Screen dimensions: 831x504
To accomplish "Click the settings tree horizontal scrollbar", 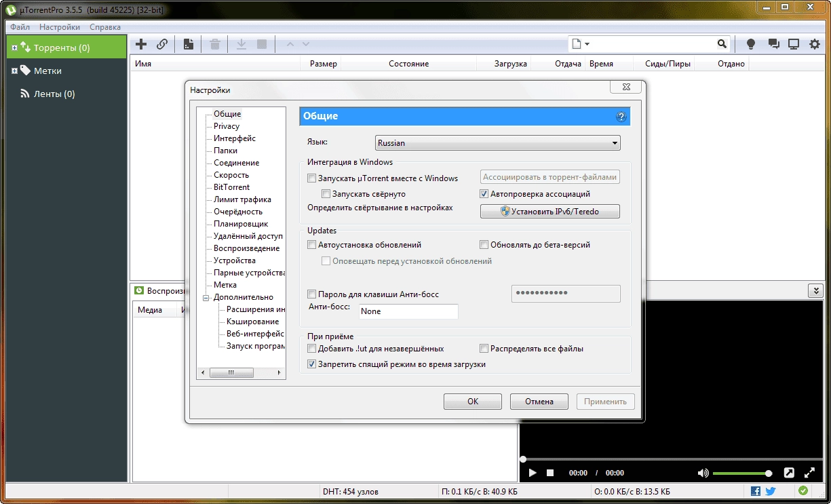I will click(241, 372).
